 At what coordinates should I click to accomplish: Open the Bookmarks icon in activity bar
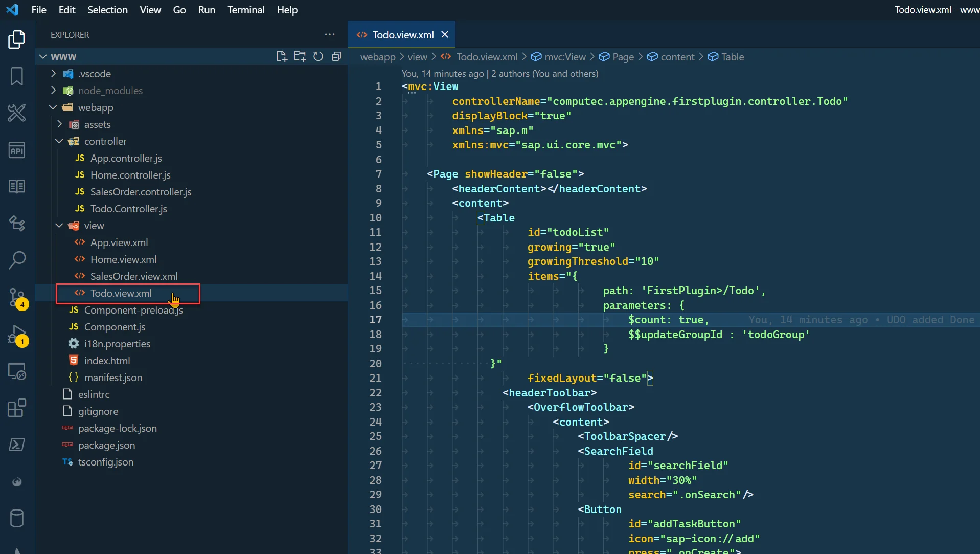tap(17, 76)
